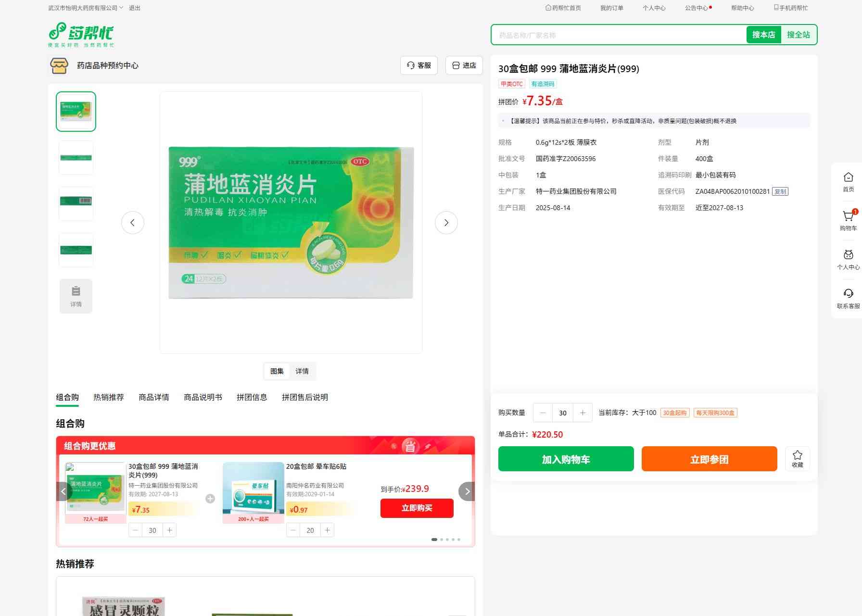Select the second product thumbnail image
The height and width of the screenshot is (616, 862).
point(76,158)
